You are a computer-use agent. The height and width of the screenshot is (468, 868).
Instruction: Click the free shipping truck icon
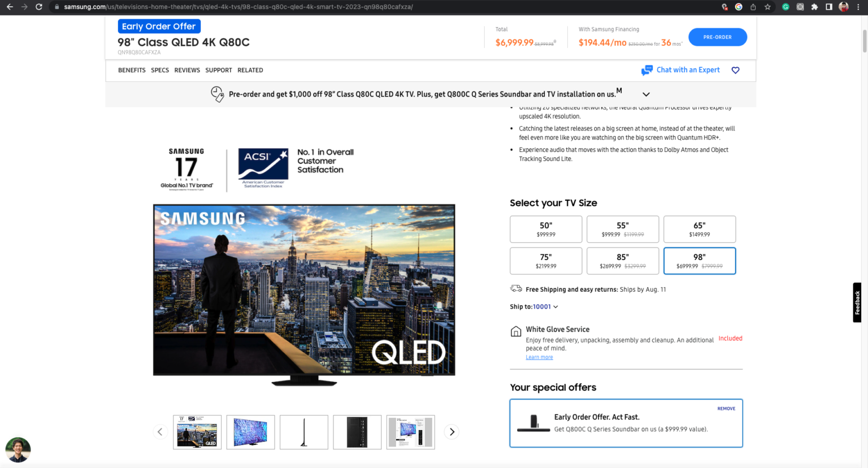pos(515,288)
